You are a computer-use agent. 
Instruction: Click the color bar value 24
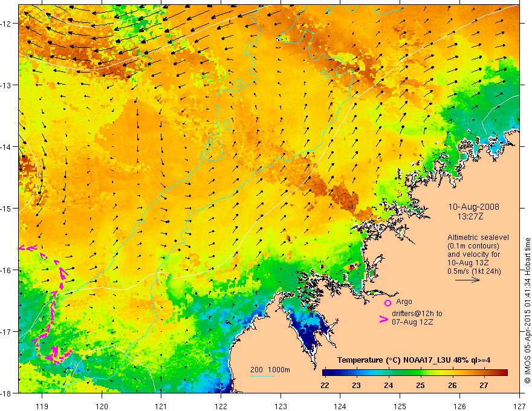click(389, 385)
